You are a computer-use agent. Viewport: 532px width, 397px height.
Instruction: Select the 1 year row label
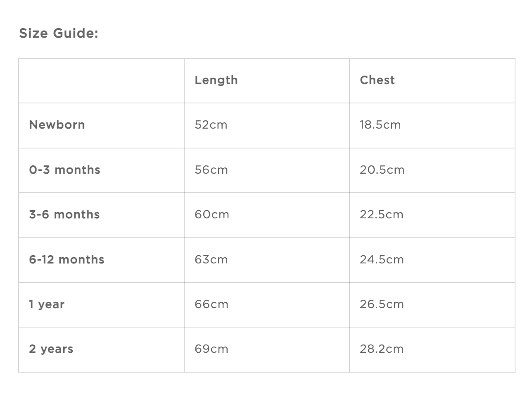[47, 304]
